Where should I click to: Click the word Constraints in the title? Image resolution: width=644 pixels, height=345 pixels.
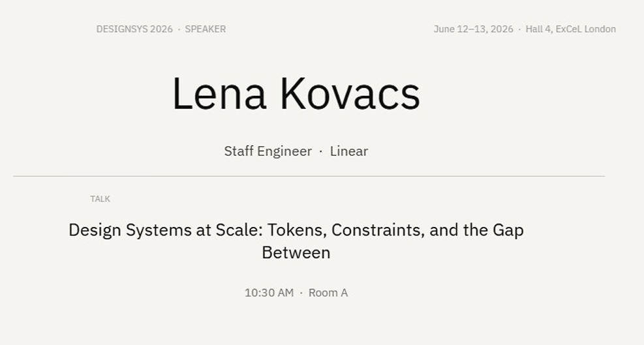pos(378,230)
